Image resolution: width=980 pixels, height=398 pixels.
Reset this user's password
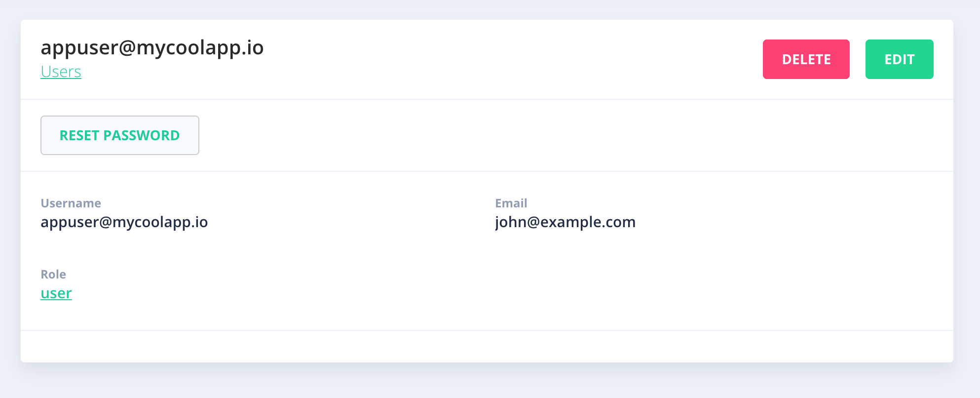(x=120, y=135)
